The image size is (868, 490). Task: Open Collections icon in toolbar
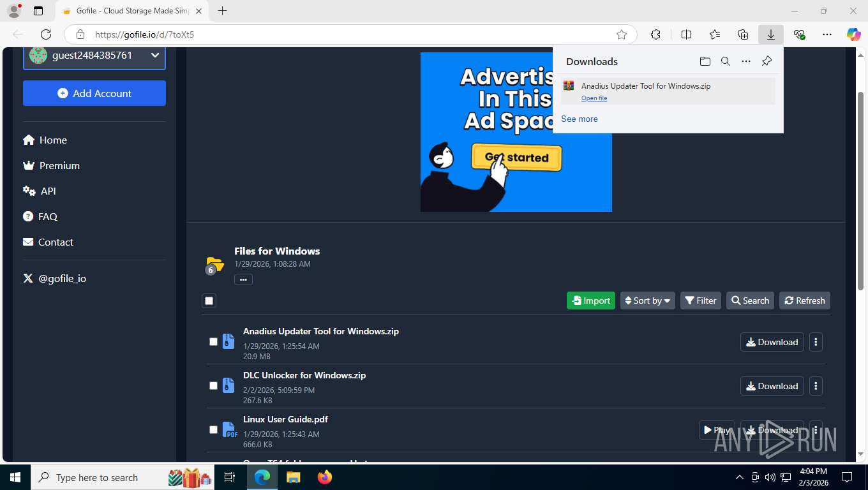point(743,34)
